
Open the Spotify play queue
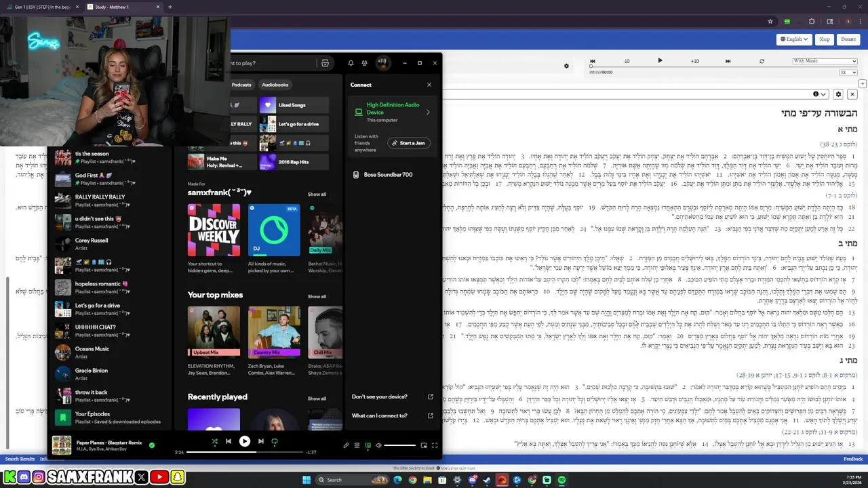(357, 445)
